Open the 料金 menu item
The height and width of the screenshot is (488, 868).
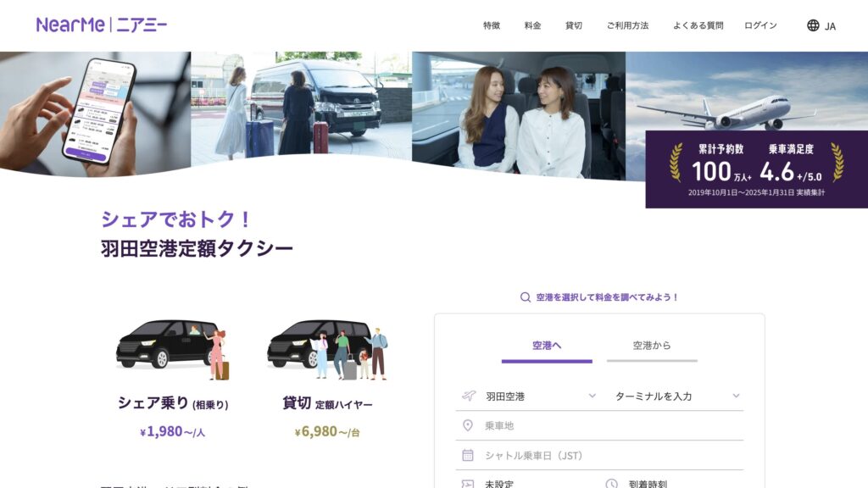[532, 25]
